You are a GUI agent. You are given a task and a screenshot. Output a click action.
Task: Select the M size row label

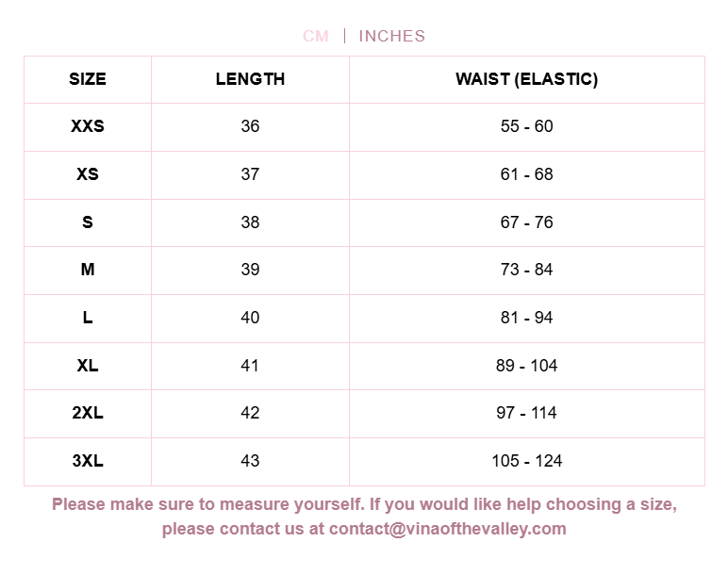click(88, 270)
